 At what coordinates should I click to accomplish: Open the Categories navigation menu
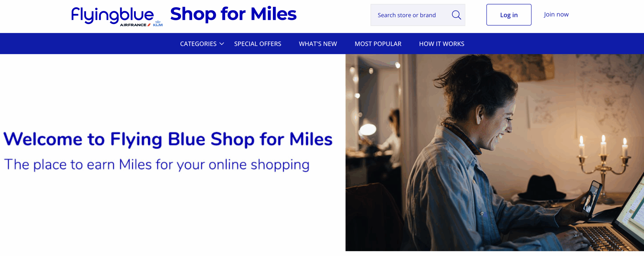(x=198, y=44)
